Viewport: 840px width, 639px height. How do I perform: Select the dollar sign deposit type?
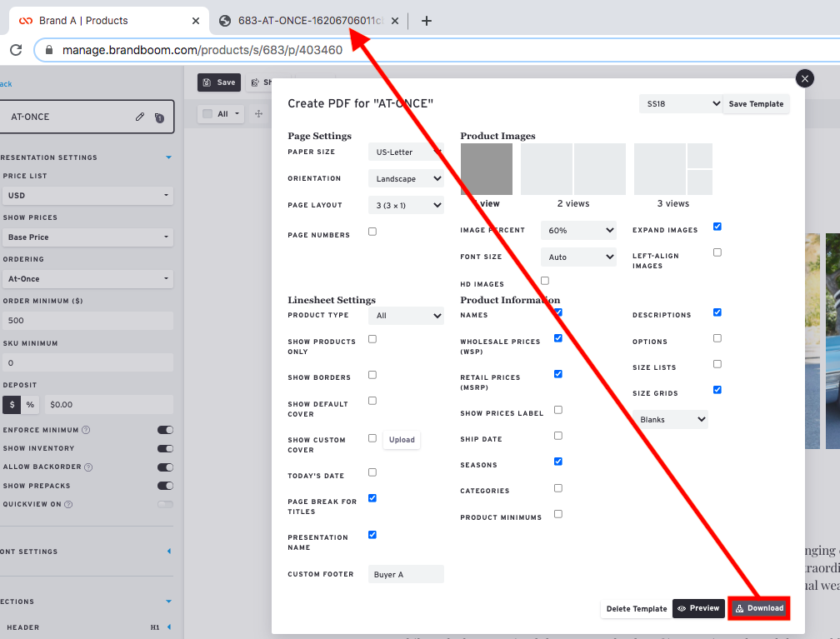click(12, 404)
